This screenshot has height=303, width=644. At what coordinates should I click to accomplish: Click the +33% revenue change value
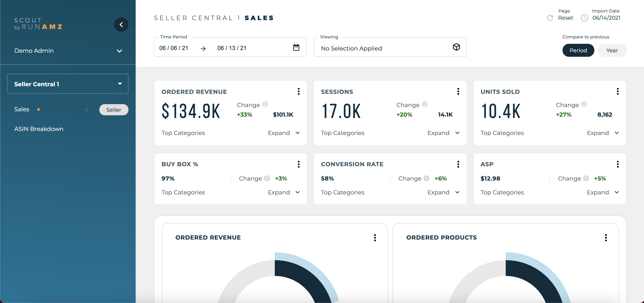click(x=245, y=115)
